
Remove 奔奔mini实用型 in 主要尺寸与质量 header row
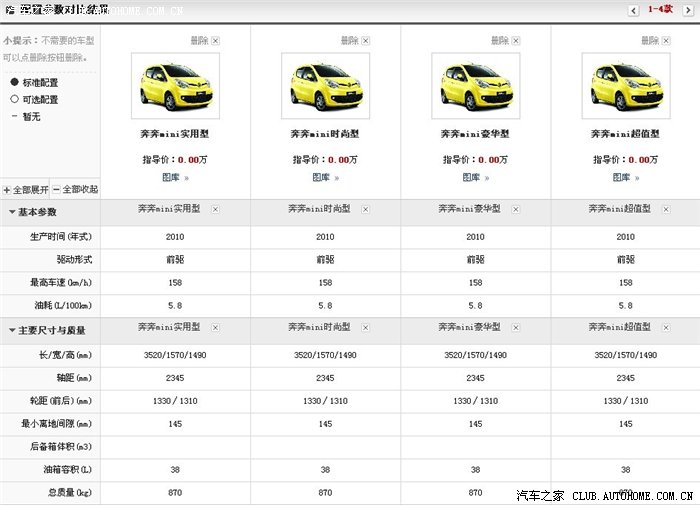tap(215, 328)
